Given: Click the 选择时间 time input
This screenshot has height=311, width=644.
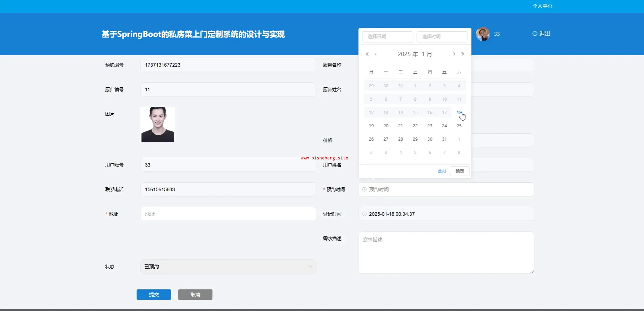Looking at the screenshot, I should coord(442,37).
